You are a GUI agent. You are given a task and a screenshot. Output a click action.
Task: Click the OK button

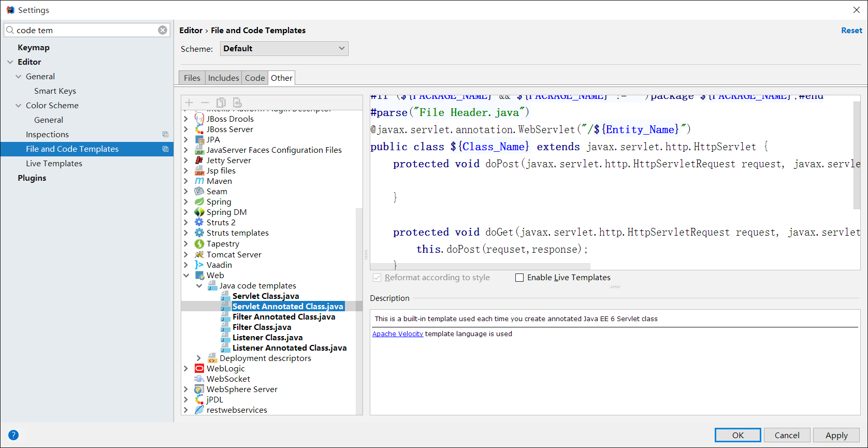738,435
